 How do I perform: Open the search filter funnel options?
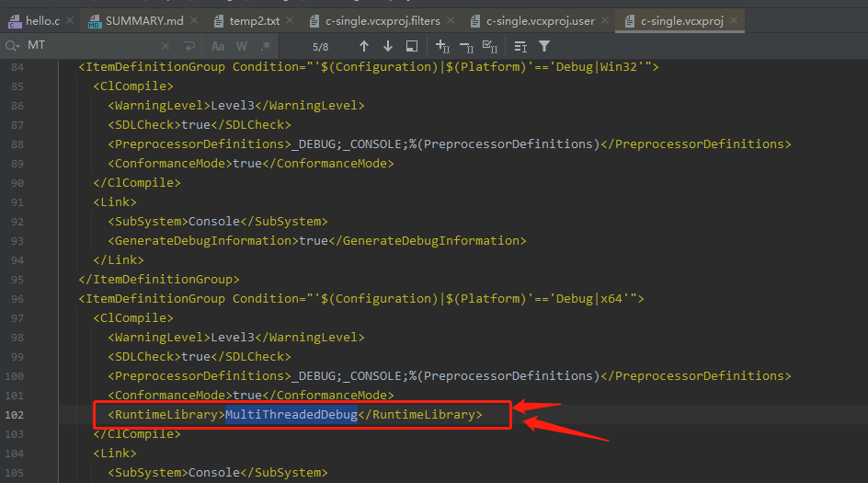[544, 46]
